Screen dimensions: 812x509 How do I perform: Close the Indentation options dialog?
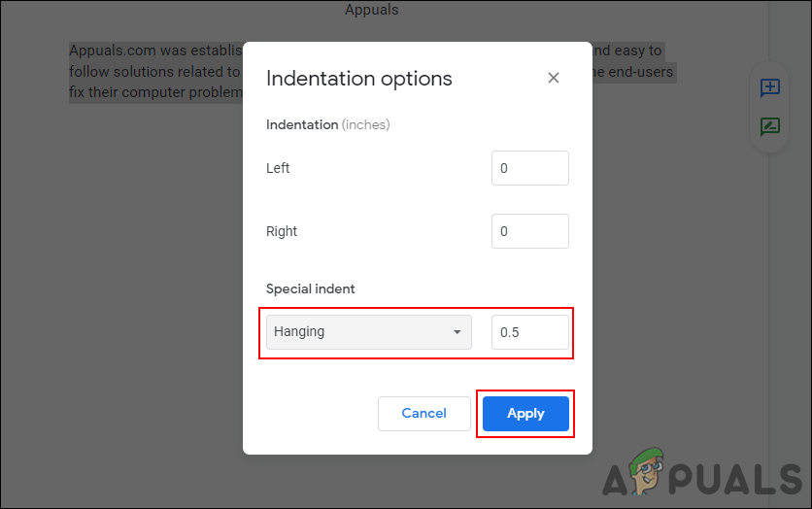[554, 78]
